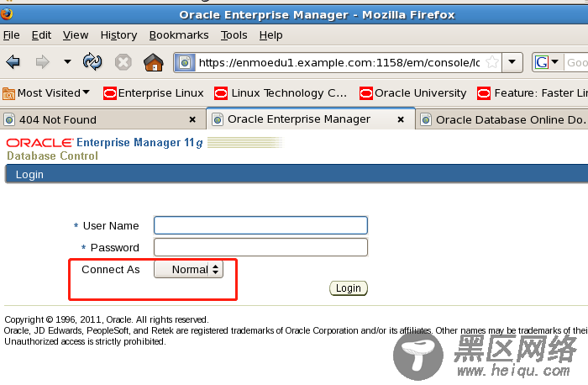
Task: Open the Edit menu
Action: [x=41, y=35]
